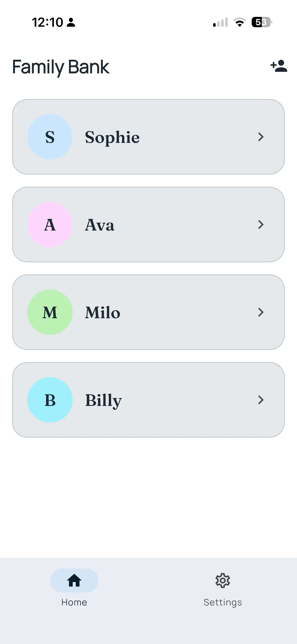This screenshot has width=297, height=644.
Task: Tap Milo's green M avatar
Action: point(50,312)
